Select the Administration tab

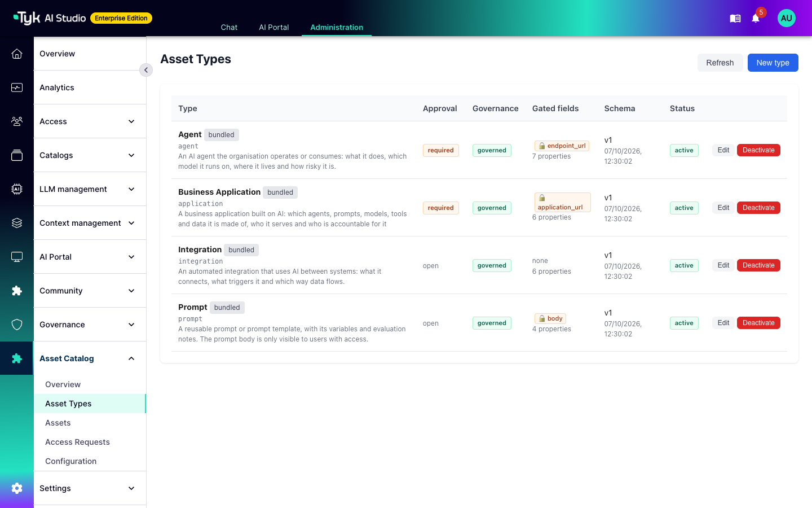pyautogui.click(x=337, y=27)
